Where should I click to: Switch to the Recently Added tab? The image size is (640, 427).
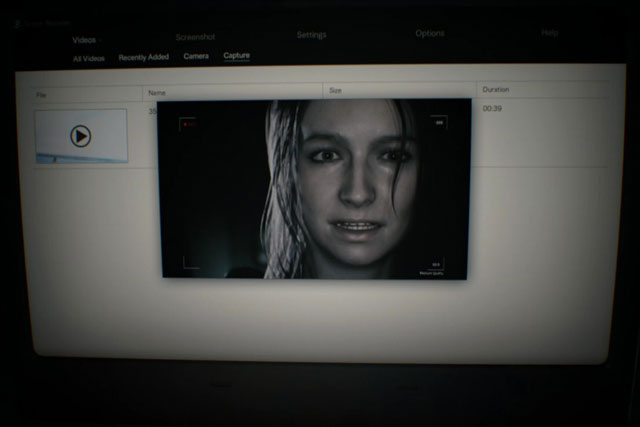(143, 57)
